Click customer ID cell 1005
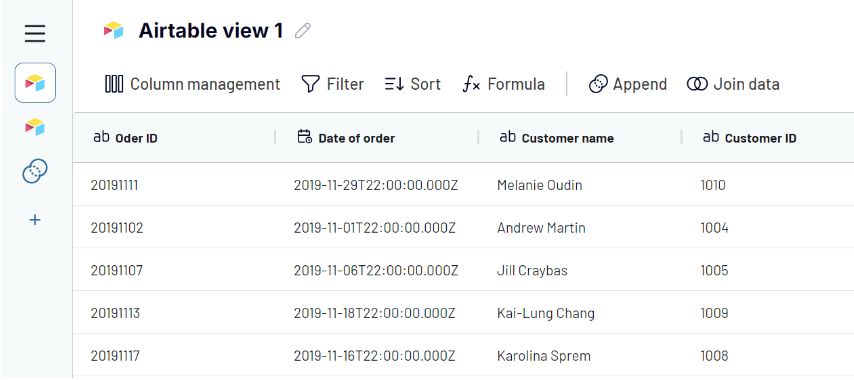This screenshot has width=854, height=380. (x=715, y=270)
